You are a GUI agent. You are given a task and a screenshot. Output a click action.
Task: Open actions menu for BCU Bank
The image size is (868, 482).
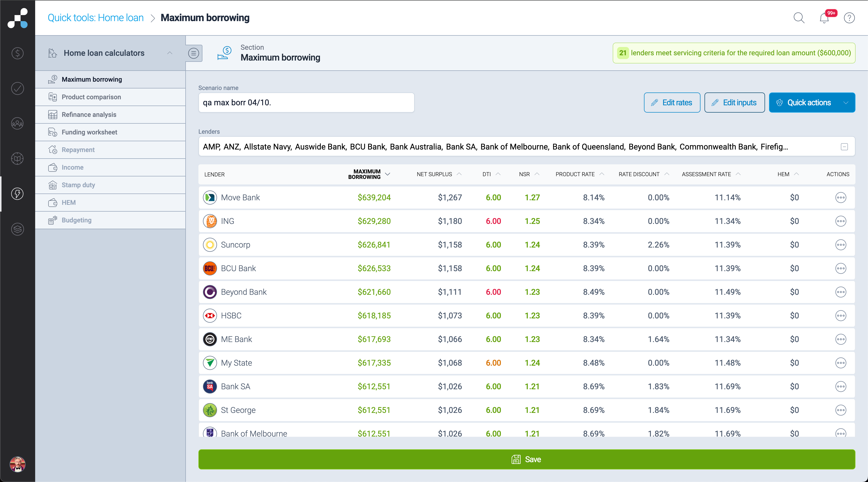point(841,268)
